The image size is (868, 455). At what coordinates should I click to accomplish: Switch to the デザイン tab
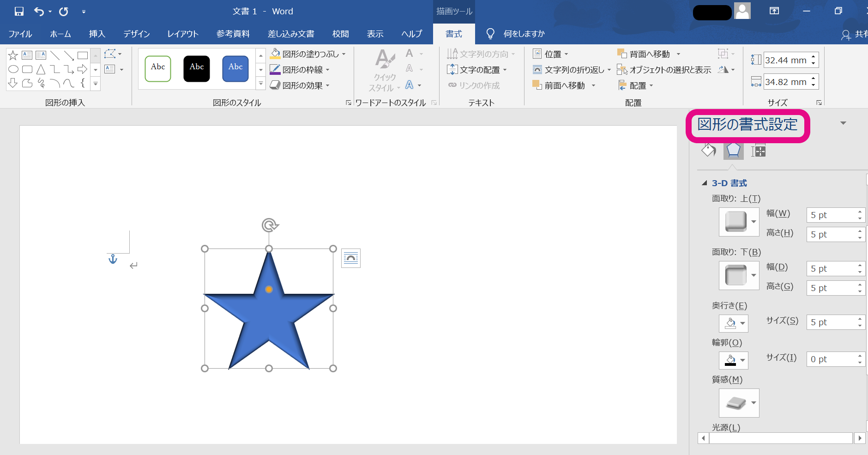pos(137,34)
